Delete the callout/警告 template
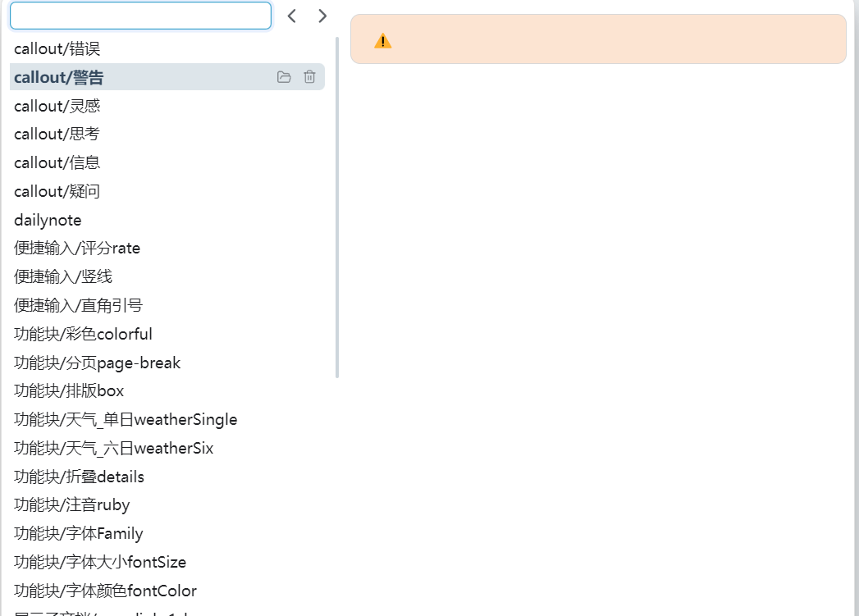Image resolution: width=859 pixels, height=616 pixels. (x=309, y=77)
